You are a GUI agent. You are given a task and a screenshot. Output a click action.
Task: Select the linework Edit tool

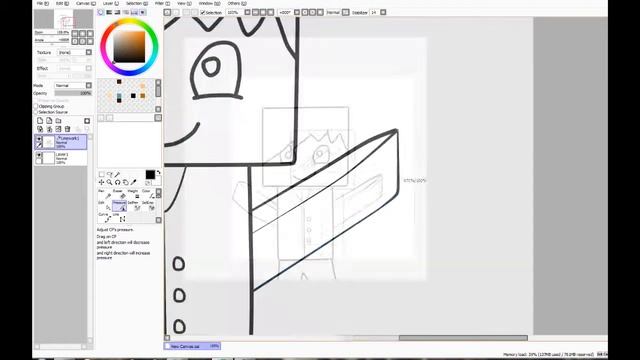click(x=105, y=206)
